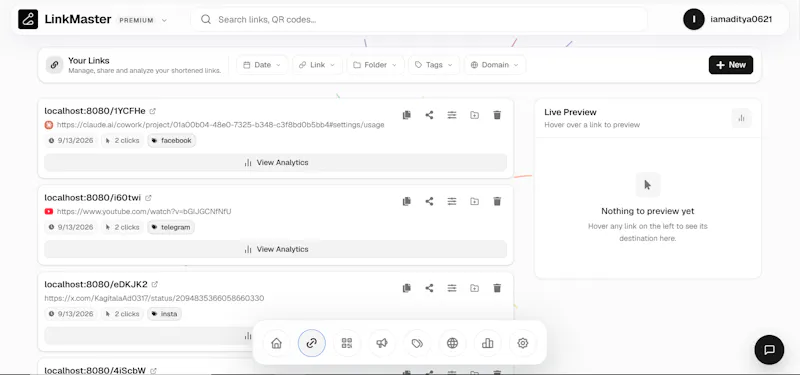Add the eDKJK2 link to a folder
Screen dimensions: 800x375
[x=474, y=288]
